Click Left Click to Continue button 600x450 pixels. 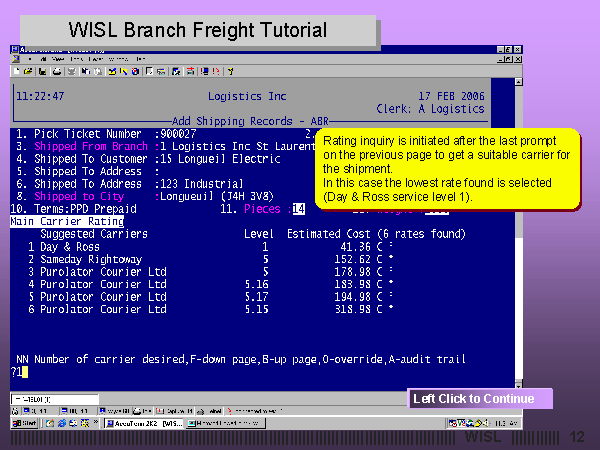480,399
